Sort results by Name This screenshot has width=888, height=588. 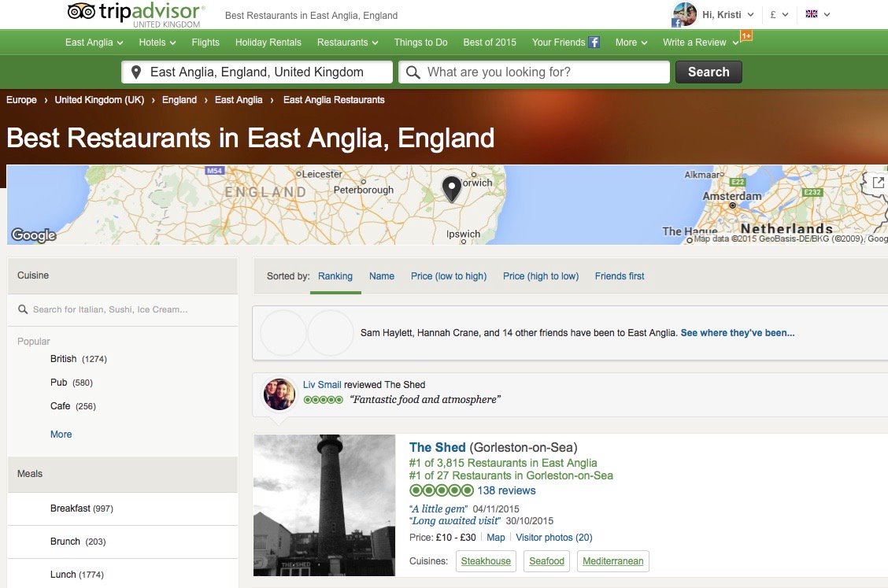coord(382,276)
